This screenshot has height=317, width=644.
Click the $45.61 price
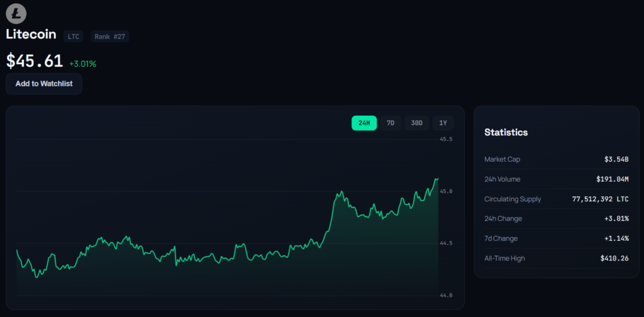35,61
